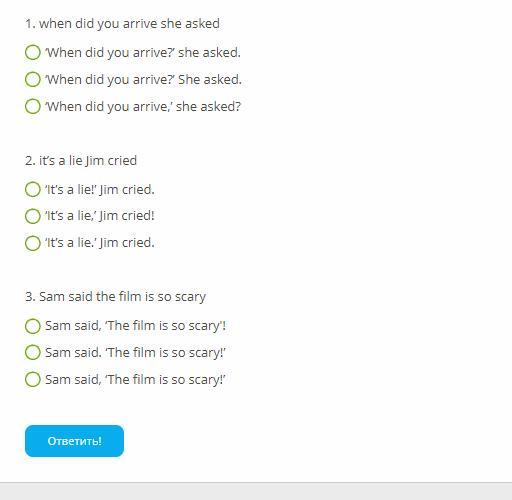The height and width of the screenshot is (500, 512).
Task: Choose radio button for 'It's a lie,' Jim cried!
Action: (33, 216)
